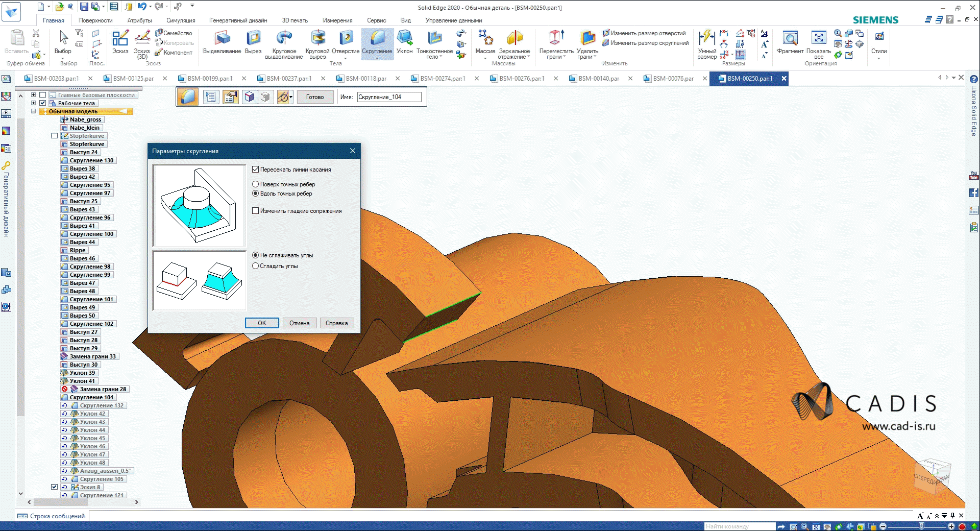This screenshot has height=531, width=980.
Task: Select the Уклон (Draft) tool
Action: (x=404, y=44)
